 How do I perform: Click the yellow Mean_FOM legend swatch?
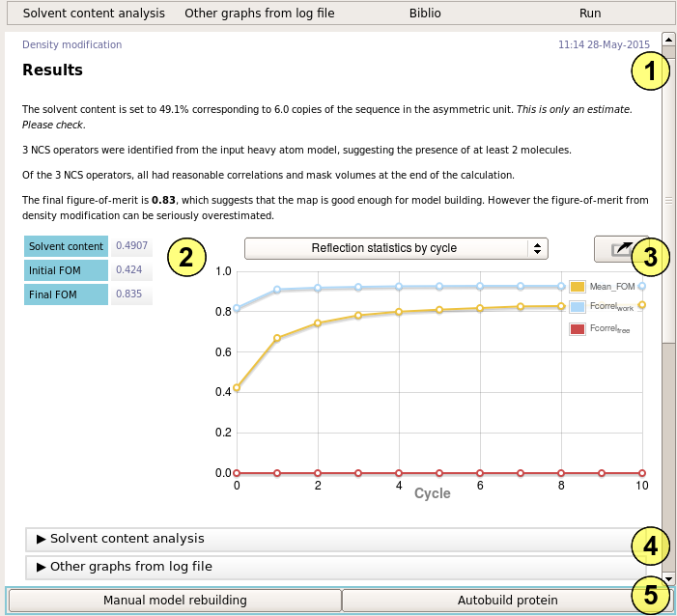(578, 287)
